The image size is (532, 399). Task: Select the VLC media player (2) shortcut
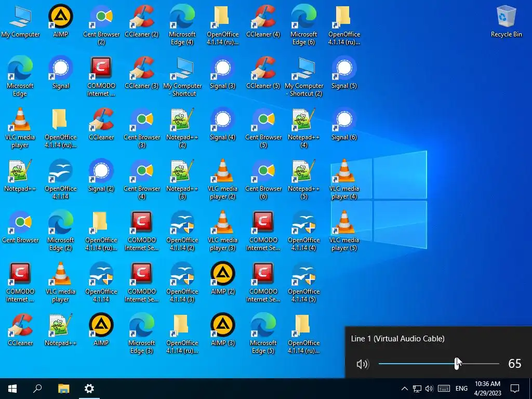(x=222, y=179)
